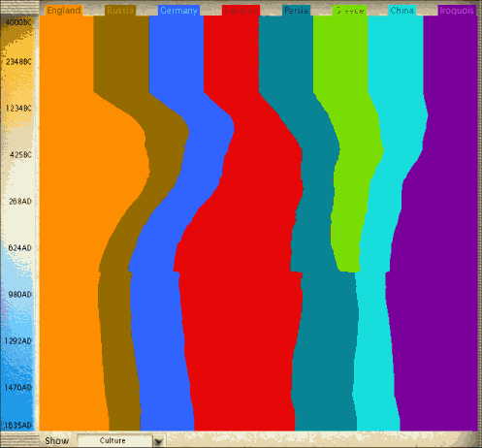The height and width of the screenshot is (448, 482).
Task: Click the Culture combo box field
Action: click(114, 441)
